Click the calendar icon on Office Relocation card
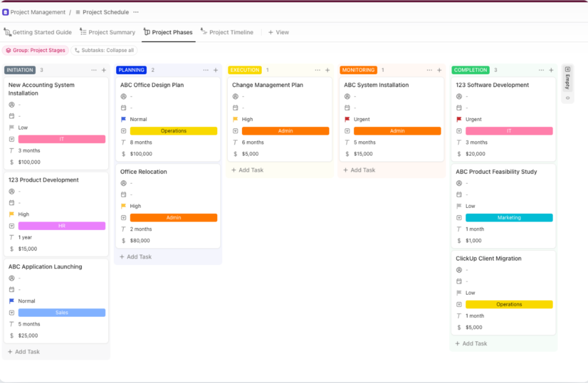Screen dimensions: 588x383 click(x=124, y=194)
